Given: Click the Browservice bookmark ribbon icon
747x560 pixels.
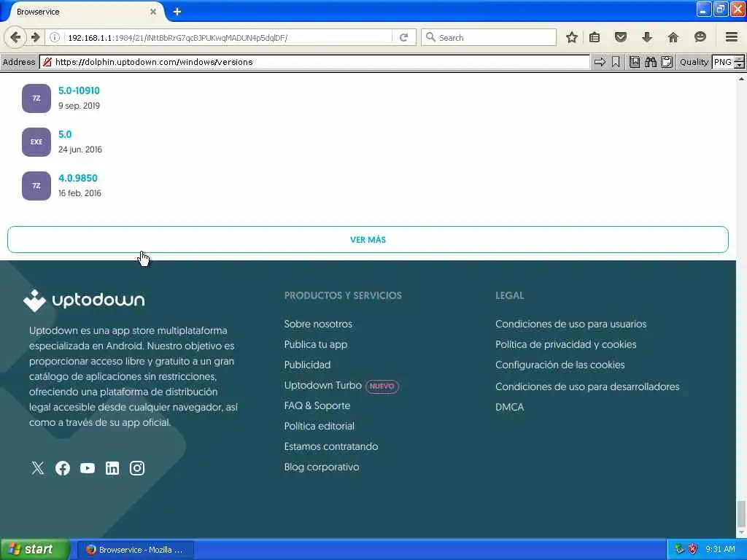Looking at the screenshot, I should click(x=616, y=62).
